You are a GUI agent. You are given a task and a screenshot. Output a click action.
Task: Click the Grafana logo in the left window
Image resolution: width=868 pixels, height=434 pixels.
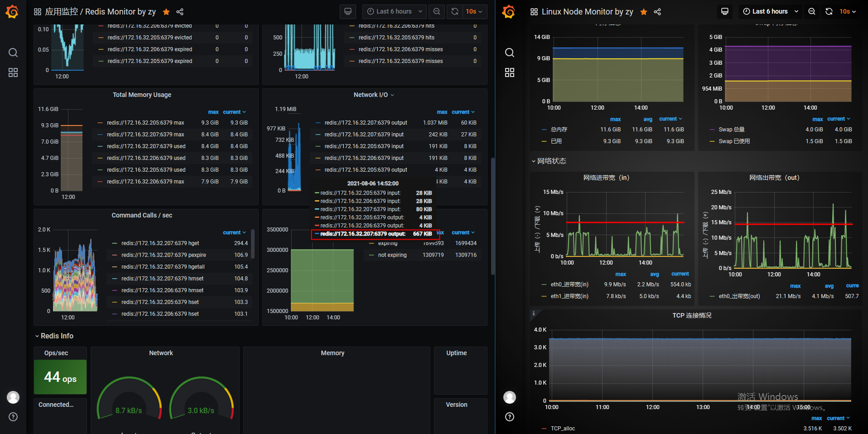[12, 12]
